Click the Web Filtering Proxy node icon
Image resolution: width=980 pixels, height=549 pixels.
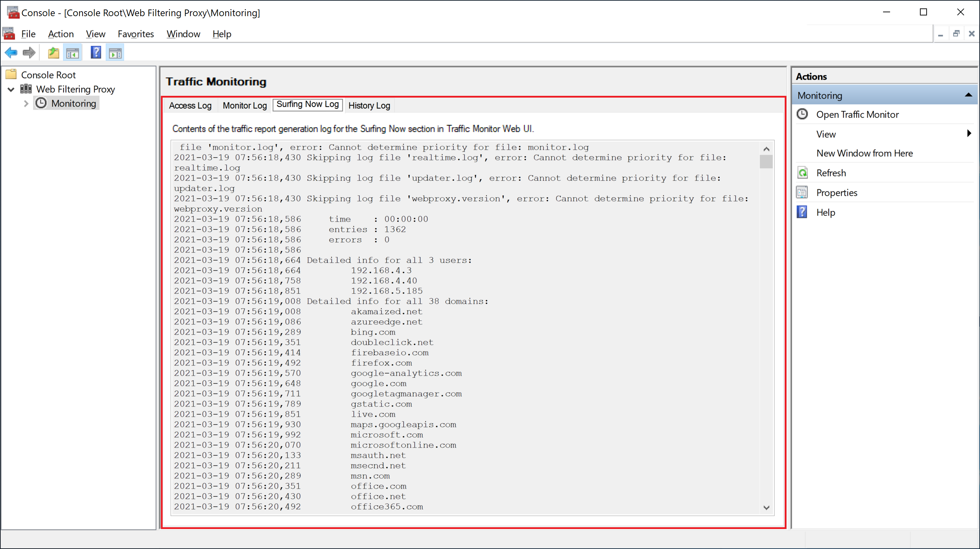click(26, 89)
